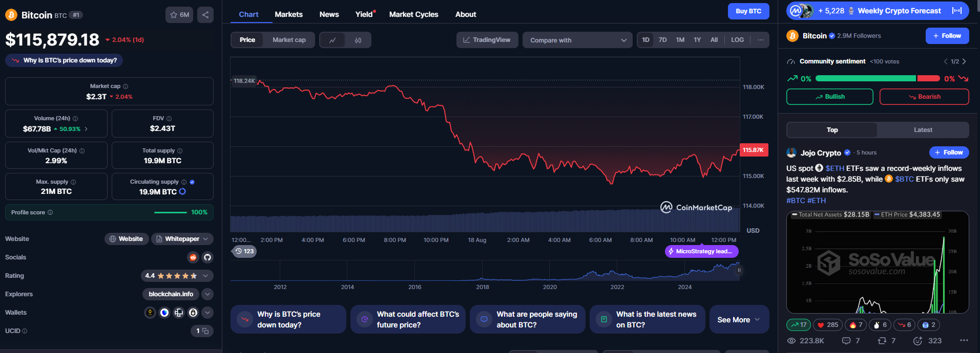The image size is (980, 353).
Task: Go to next community sentiment page arrow
Action: 964,61
